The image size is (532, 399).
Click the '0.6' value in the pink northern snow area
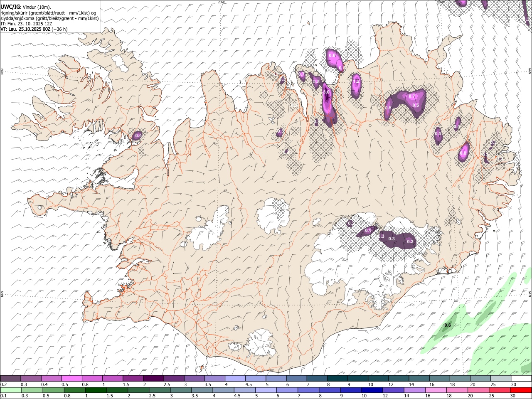click(x=332, y=55)
